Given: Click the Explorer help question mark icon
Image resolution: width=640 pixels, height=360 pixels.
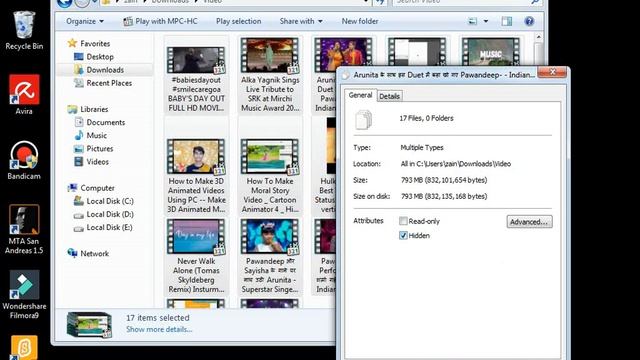Looking at the screenshot, I should (529, 21).
